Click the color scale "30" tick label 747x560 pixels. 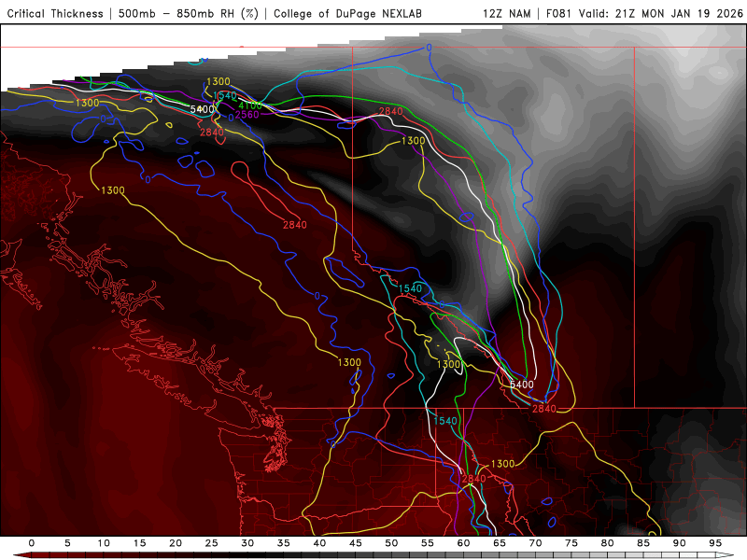pyautogui.click(x=247, y=543)
